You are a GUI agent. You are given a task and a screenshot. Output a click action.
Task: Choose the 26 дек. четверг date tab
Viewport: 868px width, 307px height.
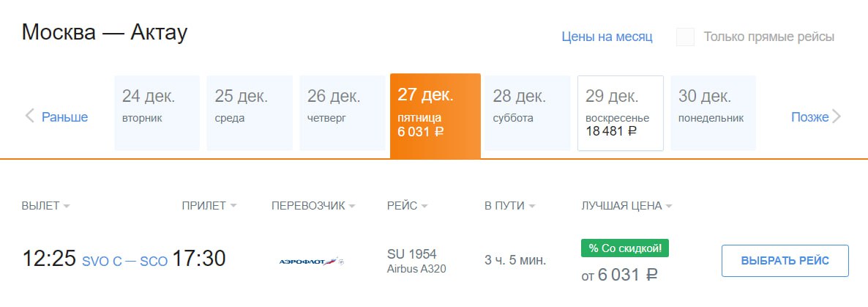point(342,113)
